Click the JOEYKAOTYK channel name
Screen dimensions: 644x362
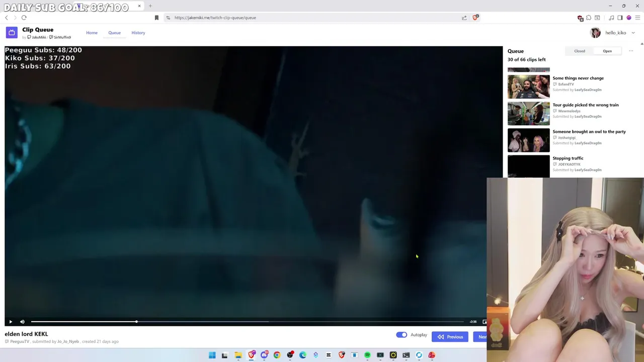click(569, 164)
